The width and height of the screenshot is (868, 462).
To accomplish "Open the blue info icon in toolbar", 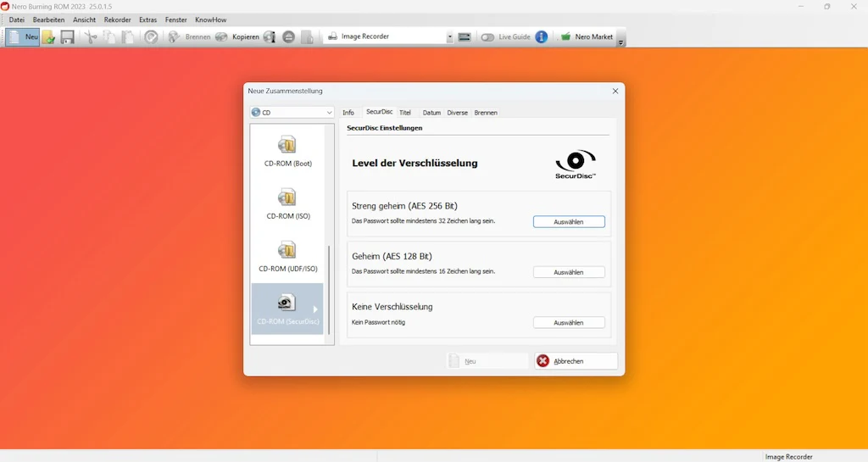I will [542, 37].
